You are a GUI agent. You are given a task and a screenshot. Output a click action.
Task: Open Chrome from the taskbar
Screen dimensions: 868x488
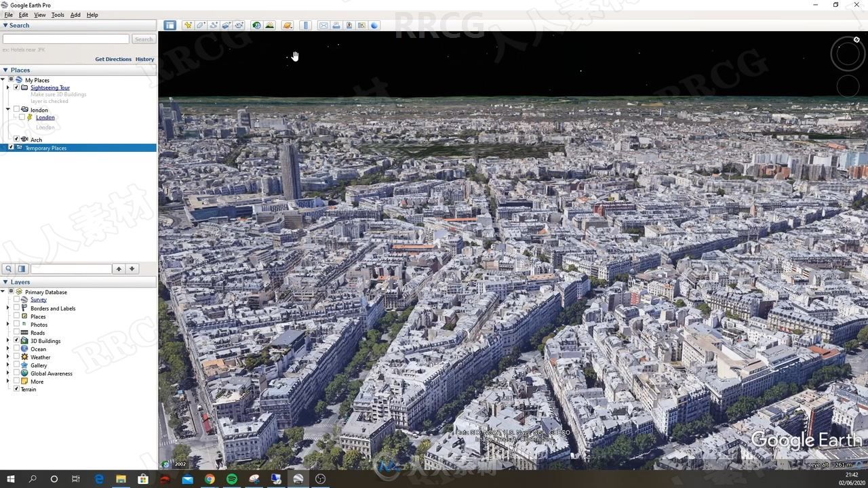coord(210,479)
